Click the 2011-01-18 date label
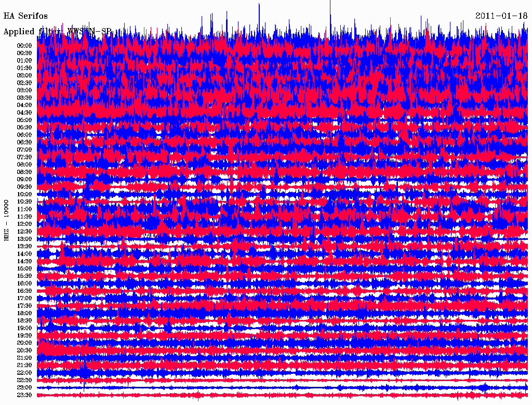532x405 pixels. click(x=501, y=16)
